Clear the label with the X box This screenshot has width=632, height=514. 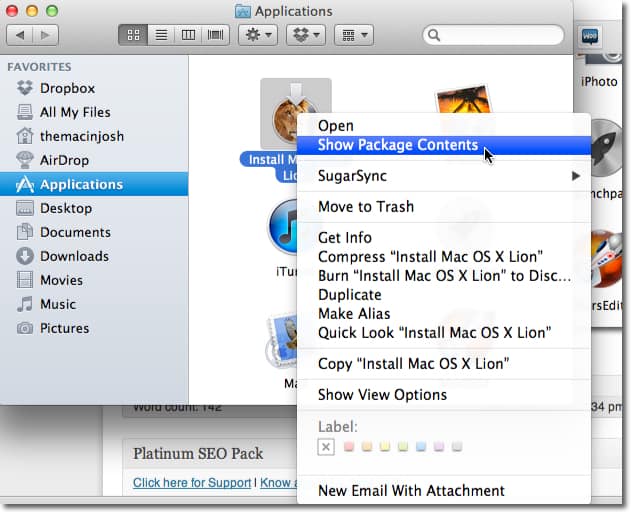pyautogui.click(x=326, y=447)
